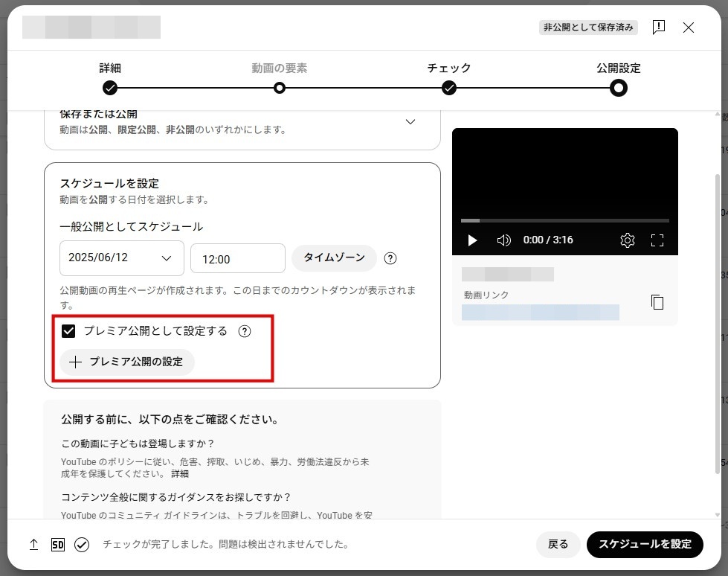Copy the video link

coord(657,302)
